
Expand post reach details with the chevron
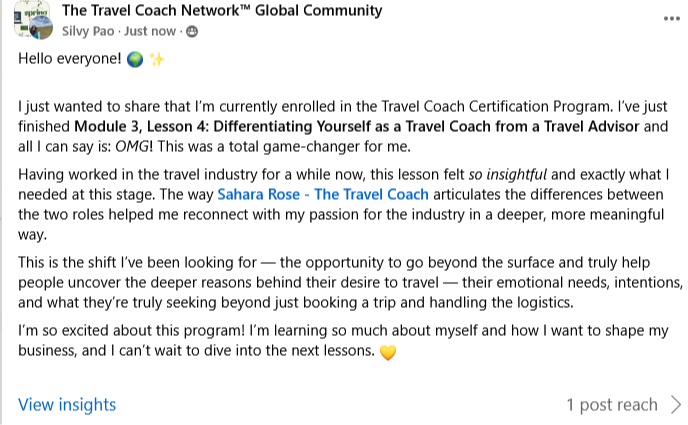click(675, 405)
